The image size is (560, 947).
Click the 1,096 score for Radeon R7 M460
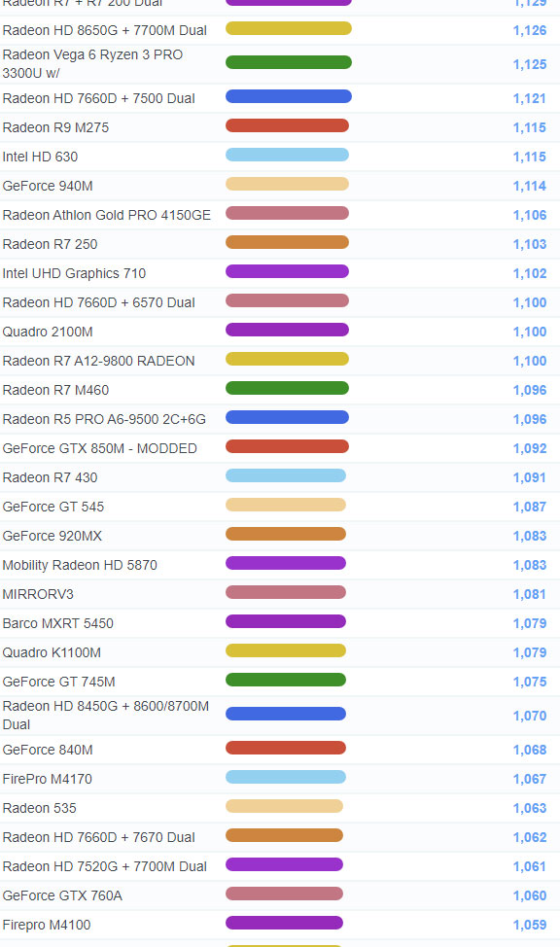click(x=530, y=391)
